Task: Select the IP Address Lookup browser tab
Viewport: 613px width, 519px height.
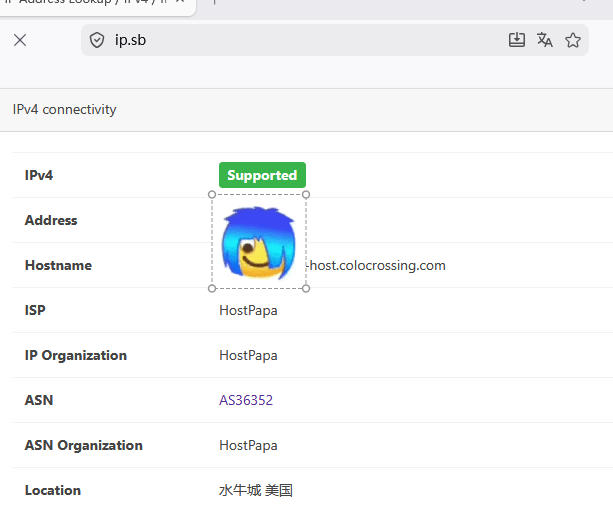Action: [90, 3]
